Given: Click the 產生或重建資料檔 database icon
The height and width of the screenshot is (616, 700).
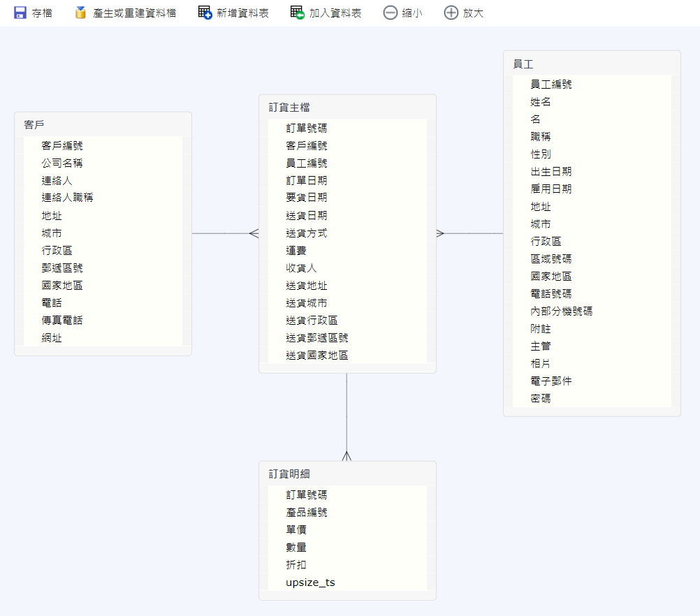Looking at the screenshot, I should [x=81, y=13].
